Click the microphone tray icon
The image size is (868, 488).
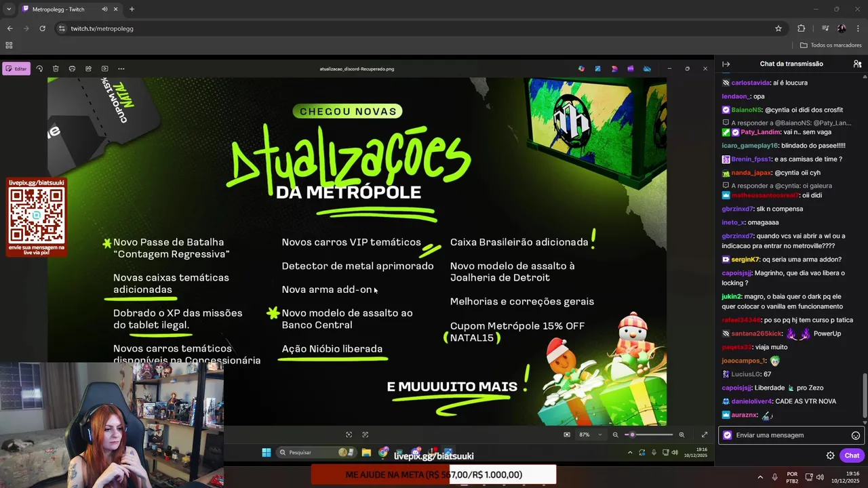click(x=775, y=477)
